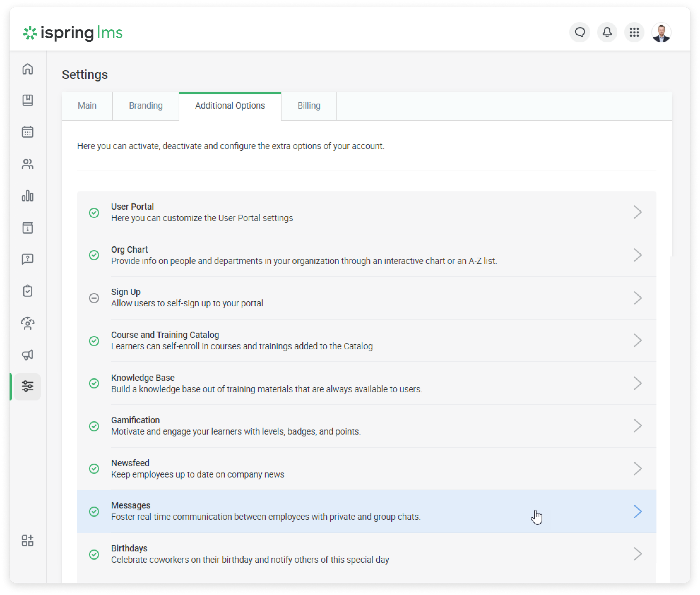Toggle the Gamification enabled checkmark
Screen dimensions: 700x595
point(94,426)
